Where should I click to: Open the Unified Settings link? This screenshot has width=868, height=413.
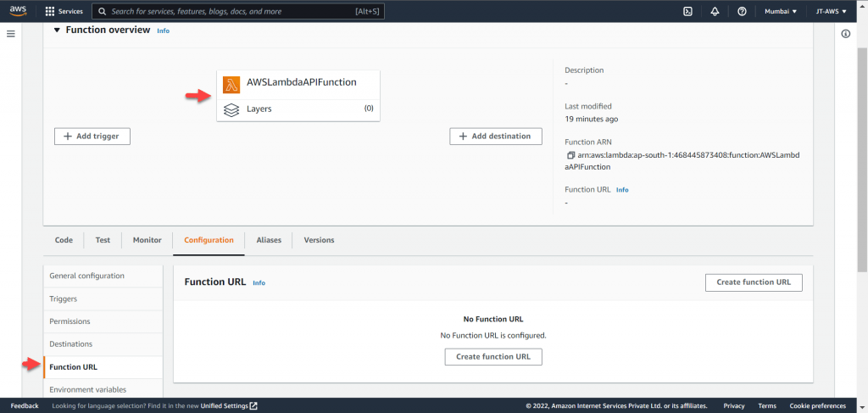point(229,406)
